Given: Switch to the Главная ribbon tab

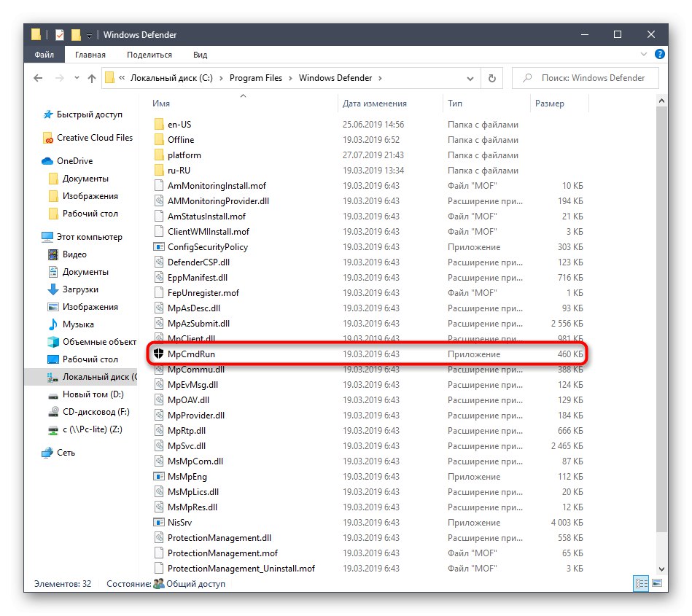Looking at the screenshot, I should (x=90, y=55).
